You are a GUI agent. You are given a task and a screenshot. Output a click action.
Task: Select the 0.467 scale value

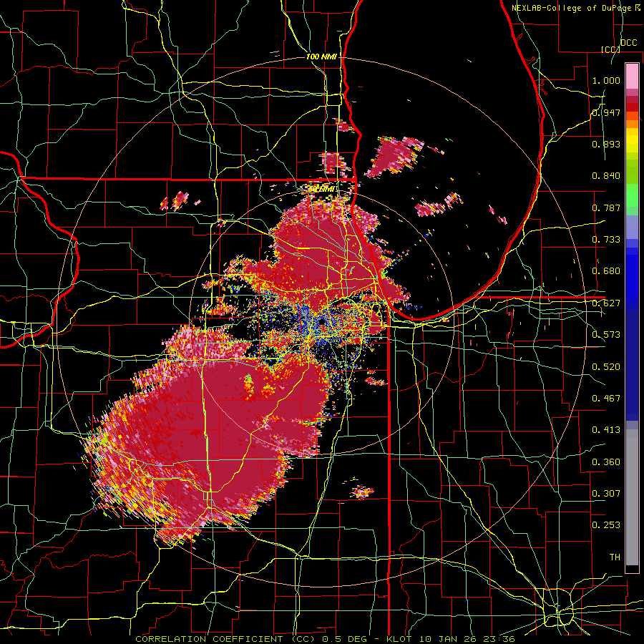606,399
